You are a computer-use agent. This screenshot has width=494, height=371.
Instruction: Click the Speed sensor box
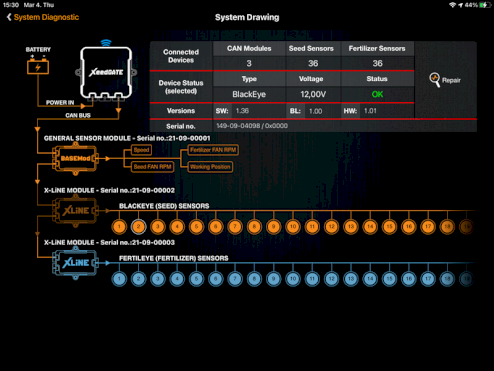(141, 150)
